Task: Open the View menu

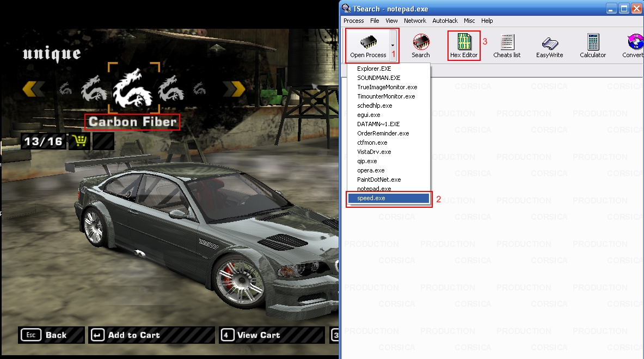Action: point(391,21)
